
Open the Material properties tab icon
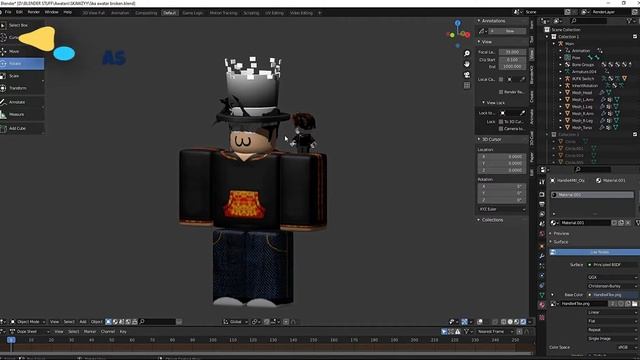point(542,305)
